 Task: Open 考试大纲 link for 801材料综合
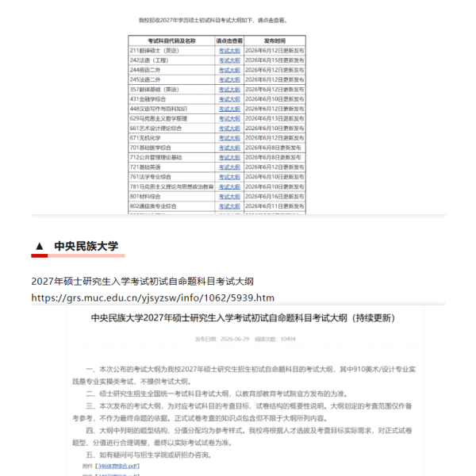pyautogui.click(x=229, y=197)
